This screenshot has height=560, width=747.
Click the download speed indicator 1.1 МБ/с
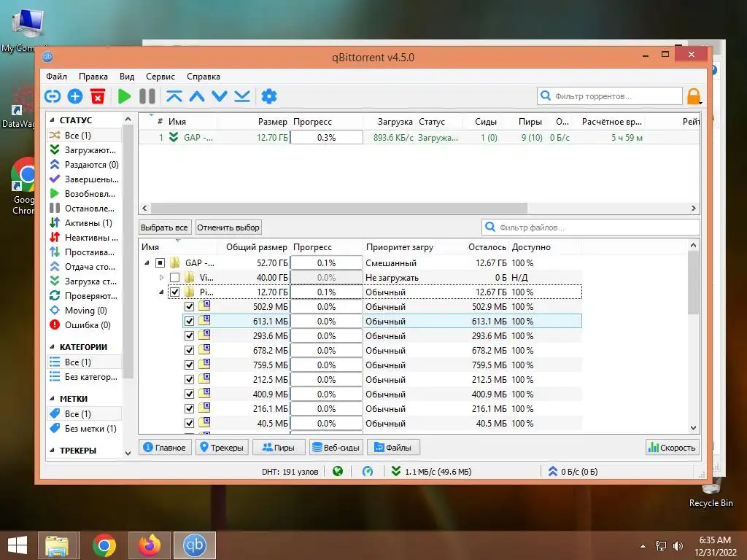coord(431,472)
